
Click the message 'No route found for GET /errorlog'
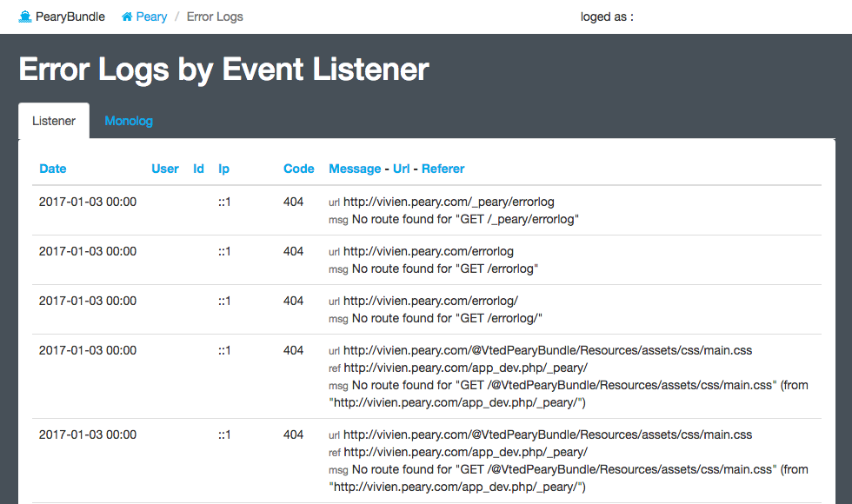pyautogui.click(x=445, y=269)
